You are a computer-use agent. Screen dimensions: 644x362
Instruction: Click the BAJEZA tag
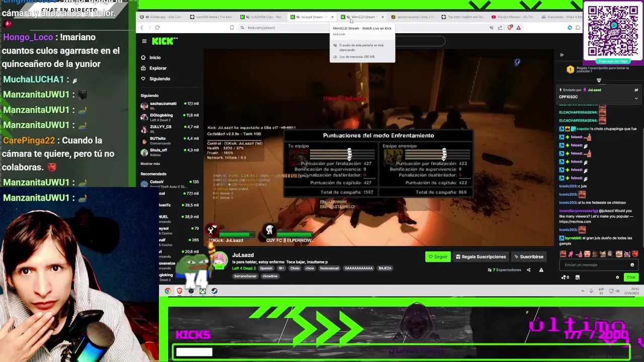[385, 268]
